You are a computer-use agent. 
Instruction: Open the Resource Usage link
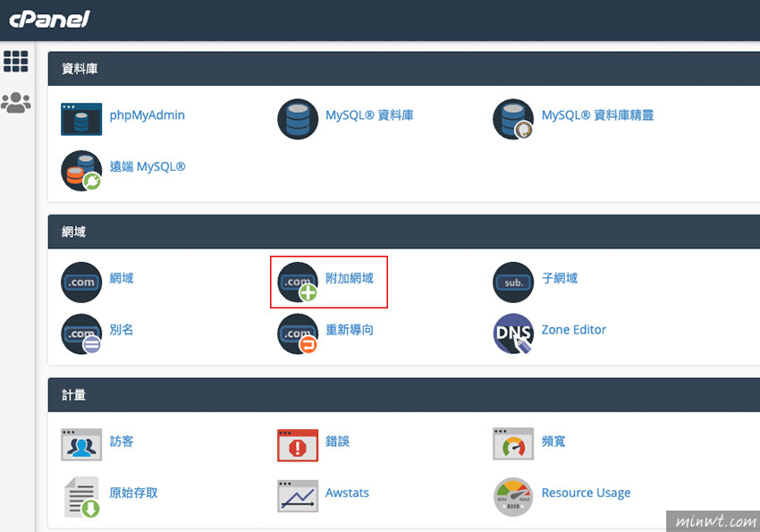point(586,493)
